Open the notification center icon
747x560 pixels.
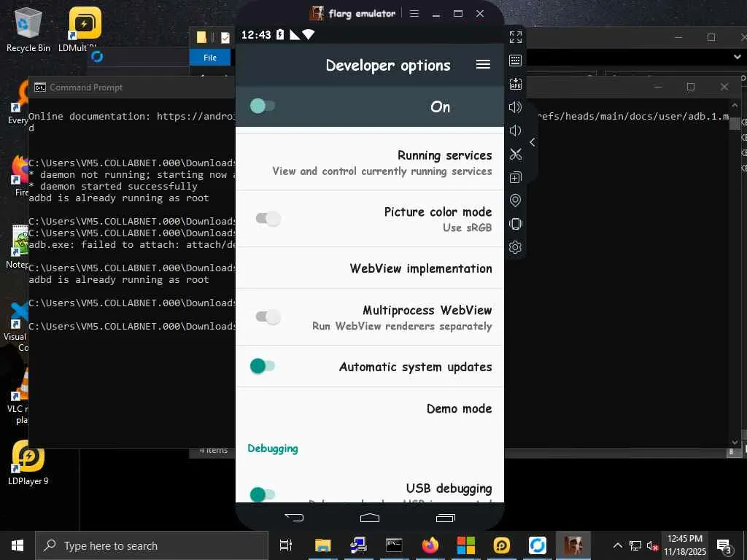[724, 545]
